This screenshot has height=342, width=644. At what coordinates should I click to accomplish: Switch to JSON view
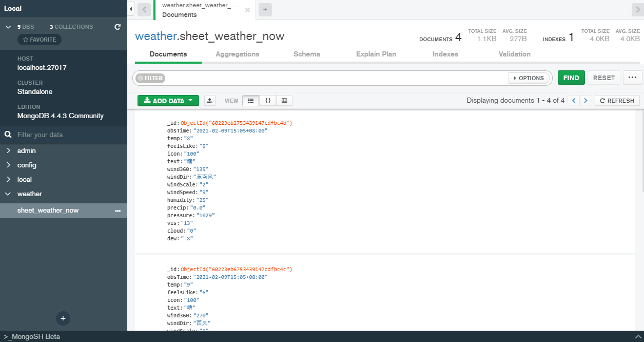[x=268, y=101]
